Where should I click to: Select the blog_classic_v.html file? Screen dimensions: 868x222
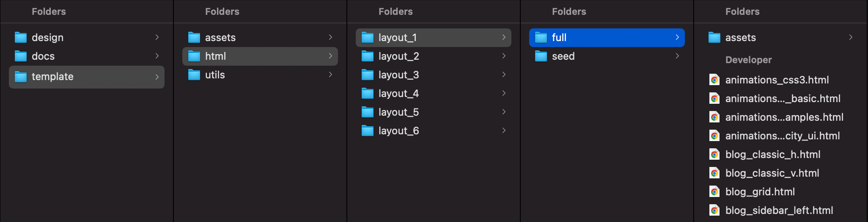point(772,173)
